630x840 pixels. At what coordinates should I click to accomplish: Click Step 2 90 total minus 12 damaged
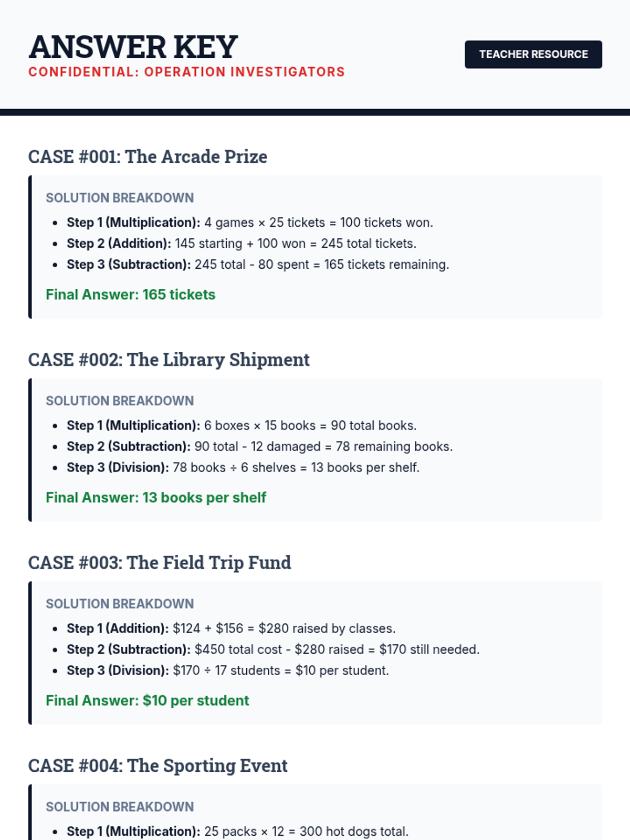(259, 447)
